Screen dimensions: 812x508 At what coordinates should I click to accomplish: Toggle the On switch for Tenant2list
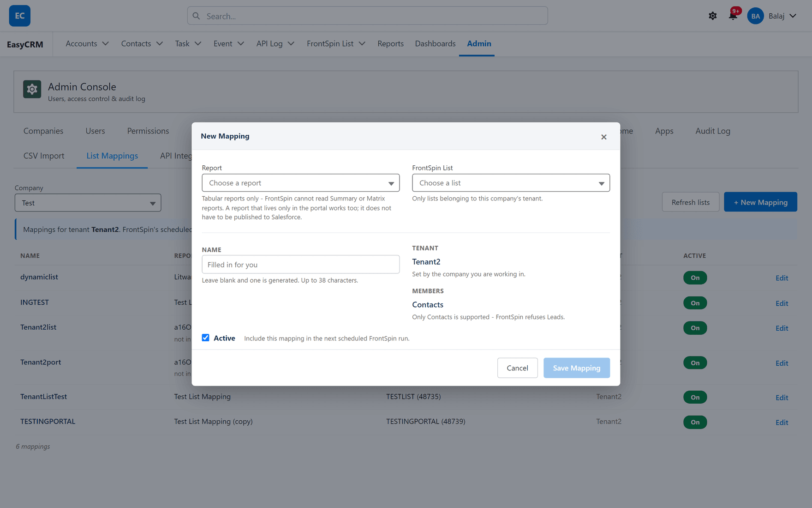coord(695,328)
